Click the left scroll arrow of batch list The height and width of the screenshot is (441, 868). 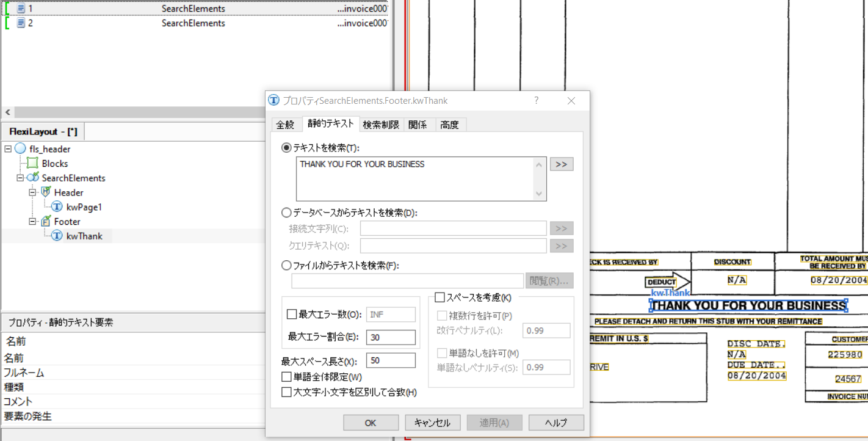(x=8, y=112)
